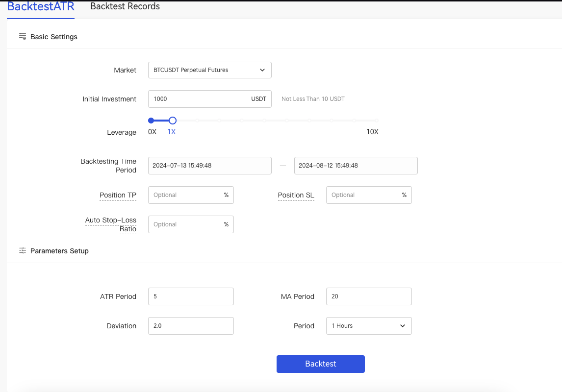This screenshot has width=562, height=392.
Task: Open the Market dropdown
Action: [x=209, y=70]
